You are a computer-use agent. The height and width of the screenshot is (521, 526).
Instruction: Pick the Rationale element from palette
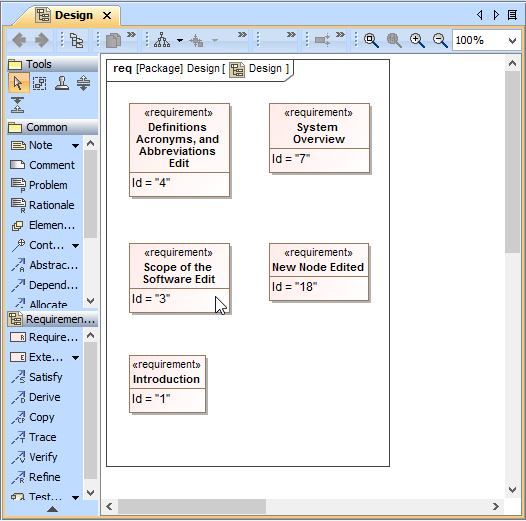(x=42, y=205)
